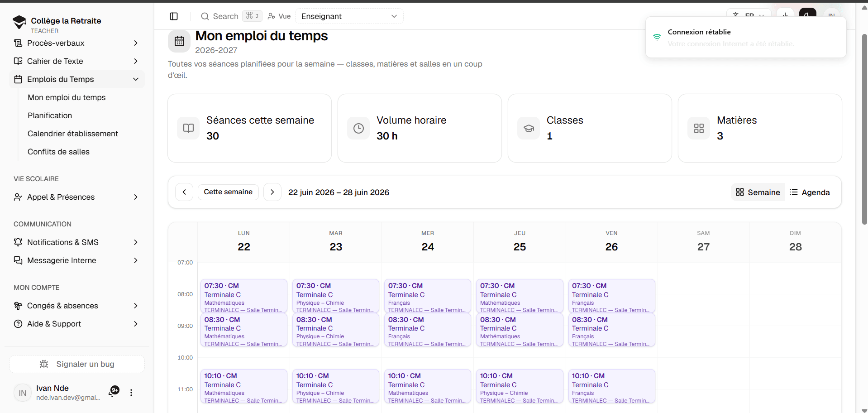Toggle the sidebar panel icon
The image size is (868, 413).
(x=174, y=16)
